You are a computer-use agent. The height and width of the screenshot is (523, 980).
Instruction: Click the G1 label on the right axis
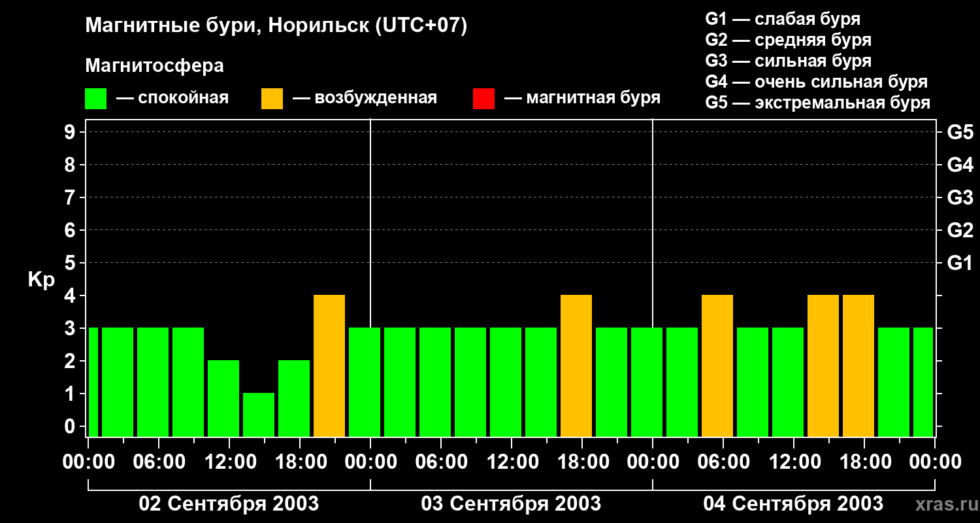[x=960, y=263]
